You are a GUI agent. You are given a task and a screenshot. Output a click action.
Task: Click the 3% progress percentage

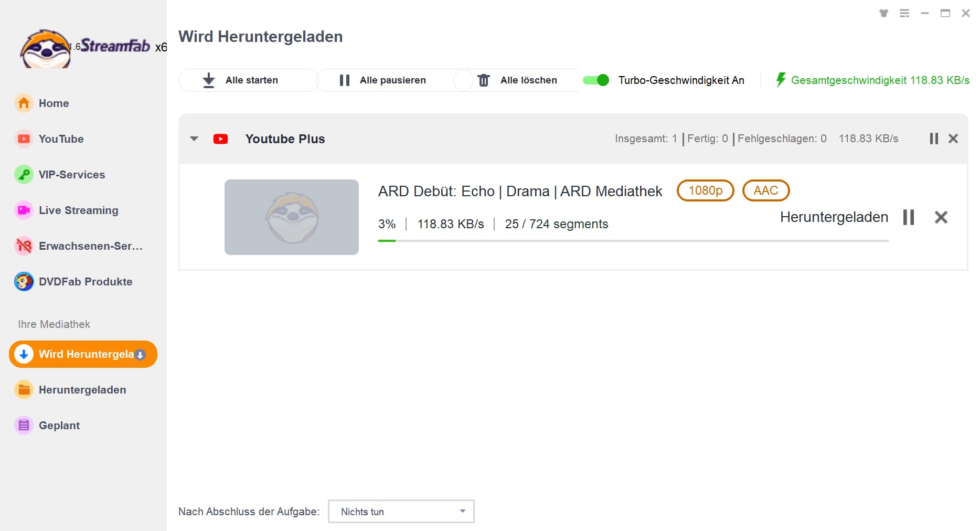387,224
